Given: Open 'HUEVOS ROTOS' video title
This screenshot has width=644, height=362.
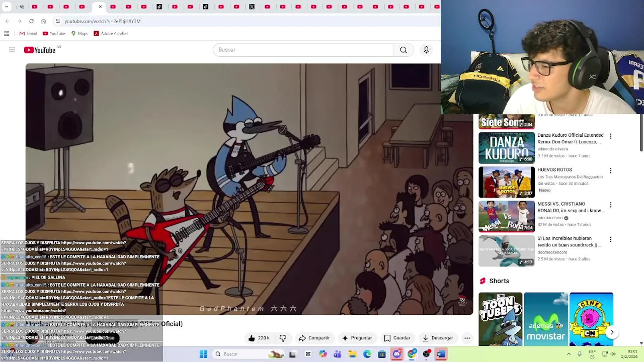Looking at the screenshot, I should coord(554,169).
